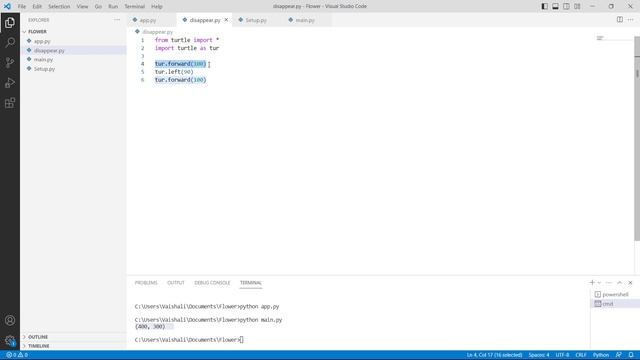Maximize the terminal panel size chevron
Image resolution: width=640 pixels, height=360 pixels.
(620, 282)
